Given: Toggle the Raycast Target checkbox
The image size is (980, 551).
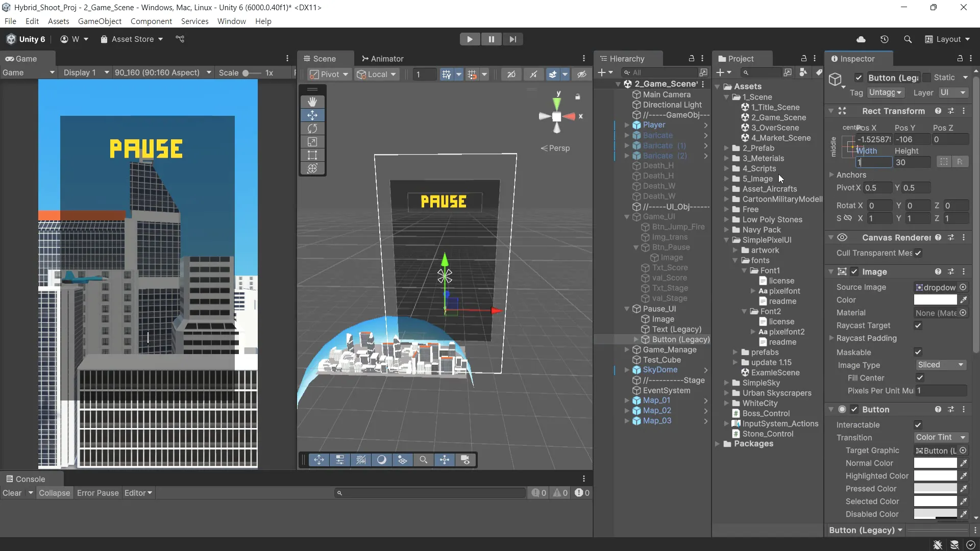Looking at the screenshot, I should (918, 325).
